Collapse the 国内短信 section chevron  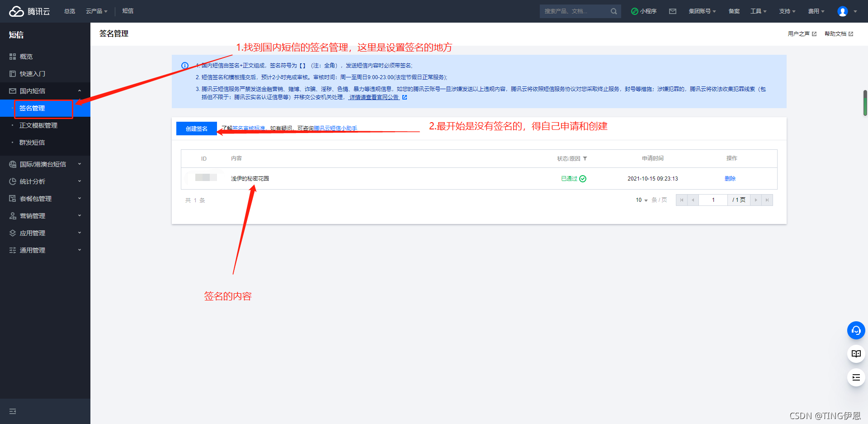(80, 91)
